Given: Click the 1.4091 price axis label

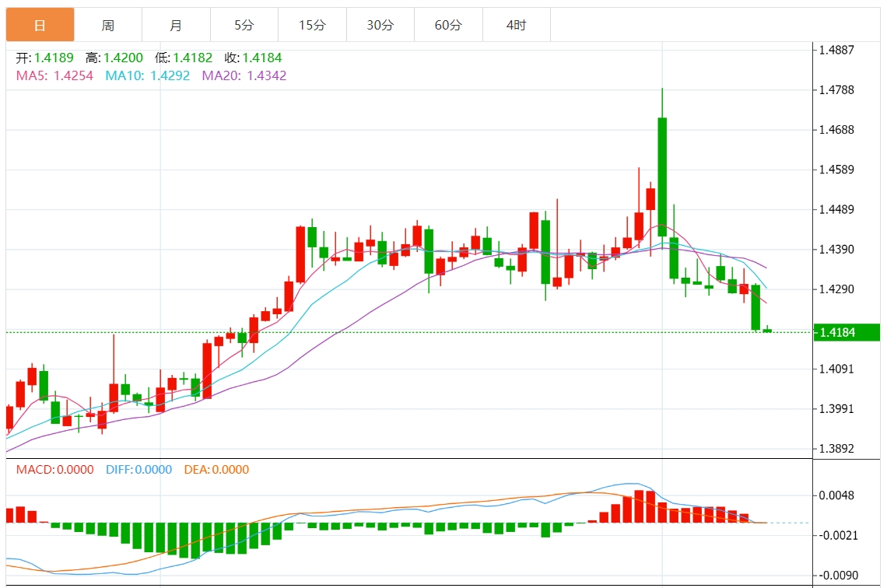Looking at the screenshot, I should (836, 369).
